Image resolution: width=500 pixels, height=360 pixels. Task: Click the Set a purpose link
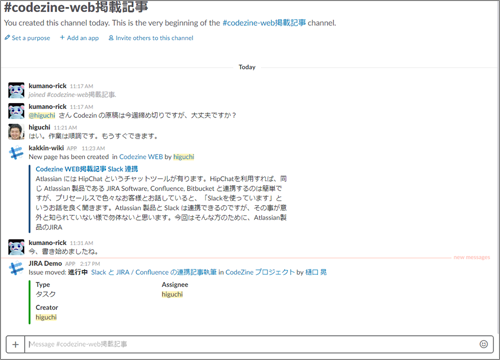click(31, 38)
